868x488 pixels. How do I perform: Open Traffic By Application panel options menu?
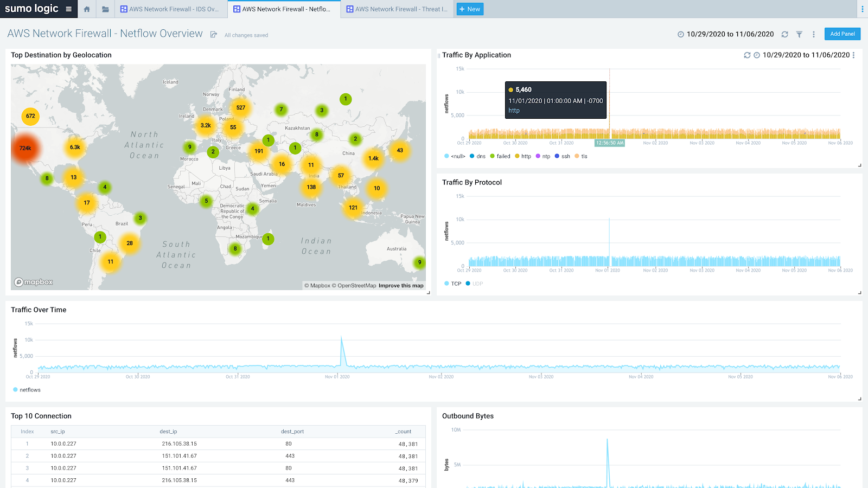pos(853,55)
